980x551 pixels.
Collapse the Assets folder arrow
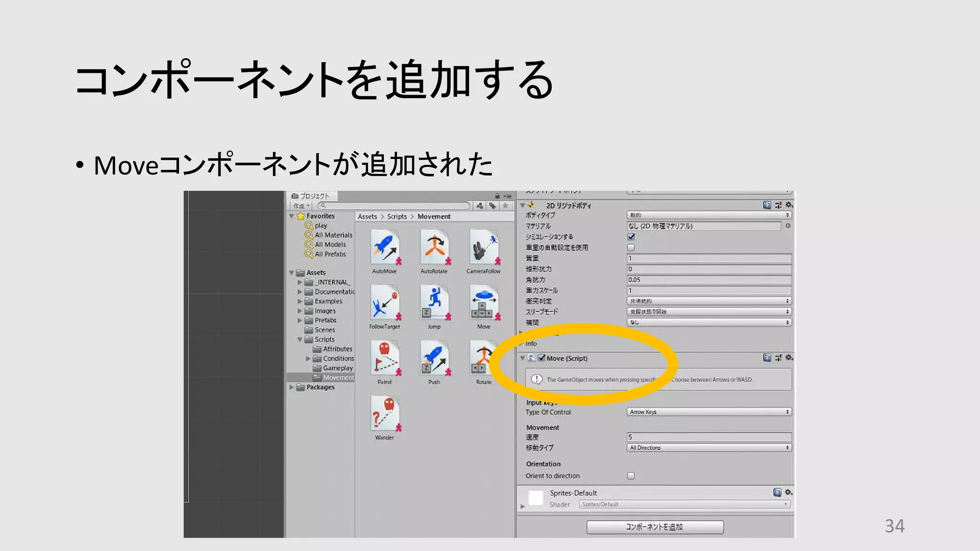pyautogui.click(x=291, y=273)
